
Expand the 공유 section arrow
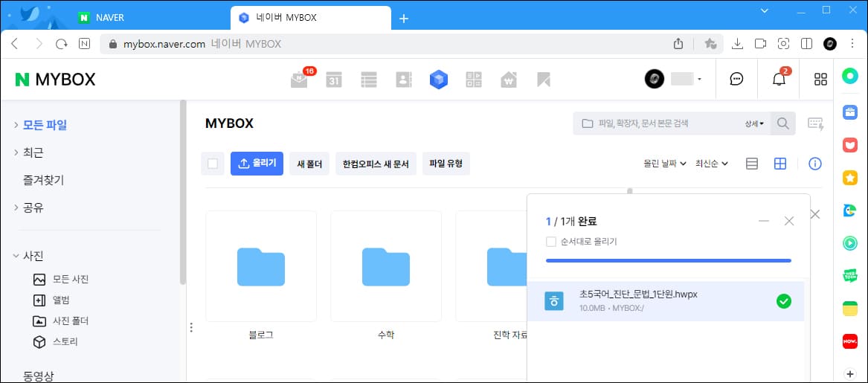click(x=16, y=208)
